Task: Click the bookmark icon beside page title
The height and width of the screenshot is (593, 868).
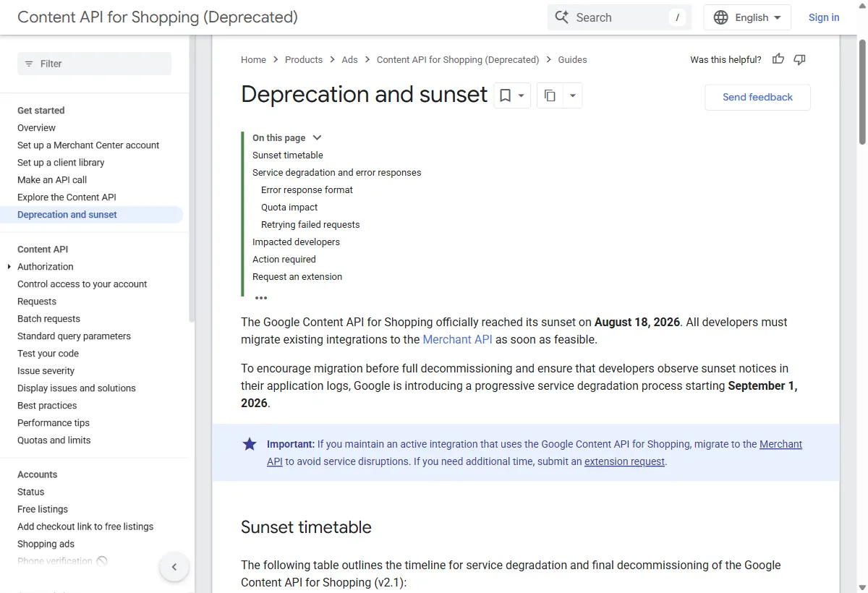Action: [505, 95]
